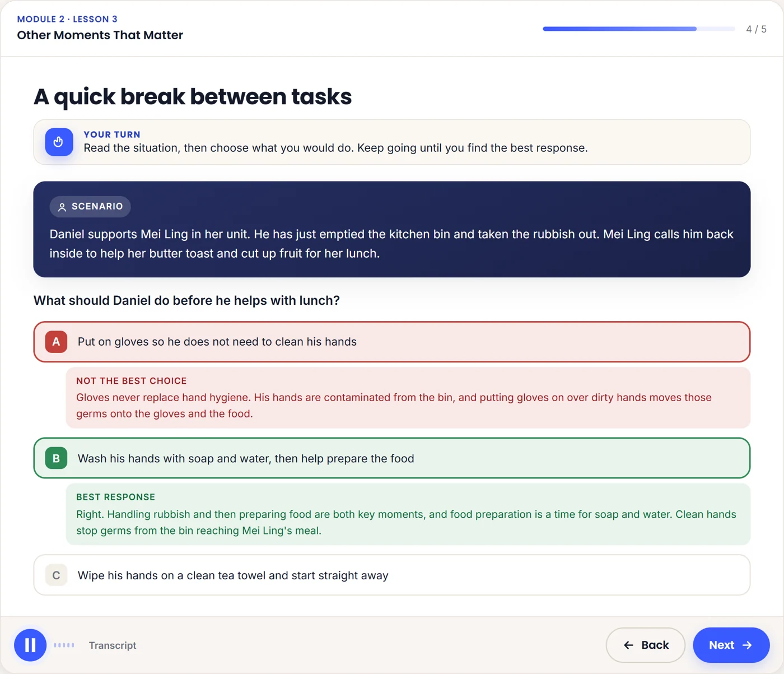The width and height of the screenshot is (784, 674).
Task: Pause the audio narration
Action: click(30, 645)
